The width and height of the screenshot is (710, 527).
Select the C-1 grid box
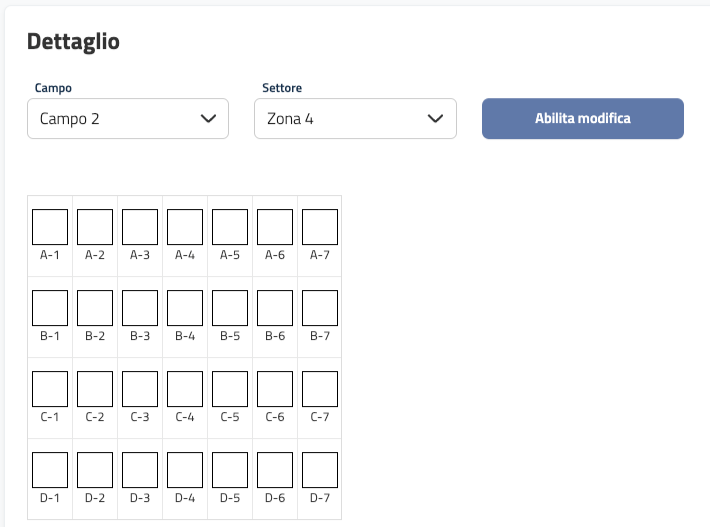(x=50, y=389)
